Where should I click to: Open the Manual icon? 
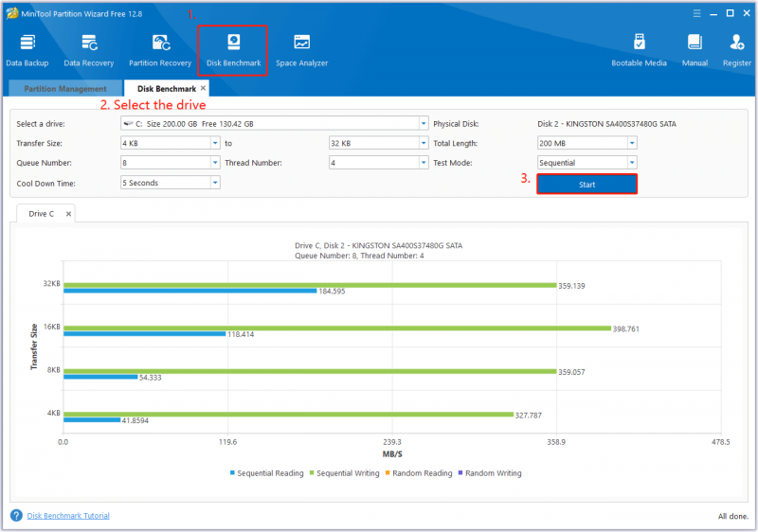tap(695, 50)
